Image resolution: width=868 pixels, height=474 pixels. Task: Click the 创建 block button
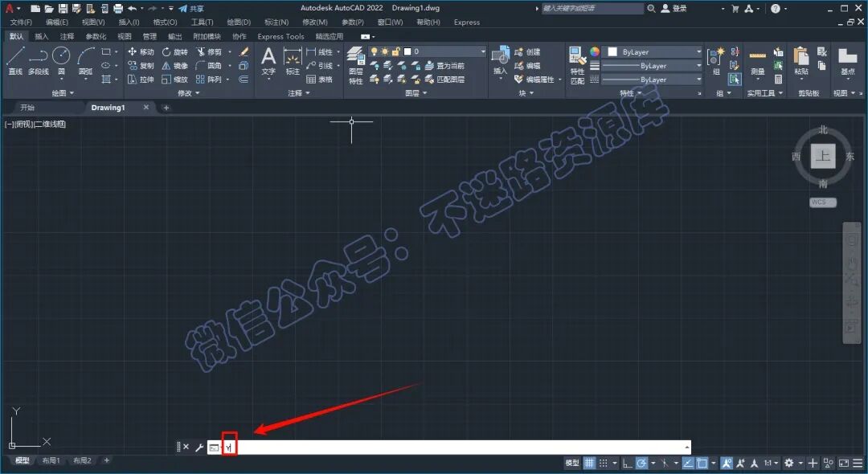527,51
